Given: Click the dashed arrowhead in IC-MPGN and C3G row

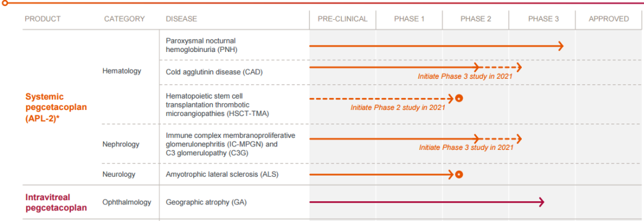Looking at the screenshot, I should click(519, 139).
